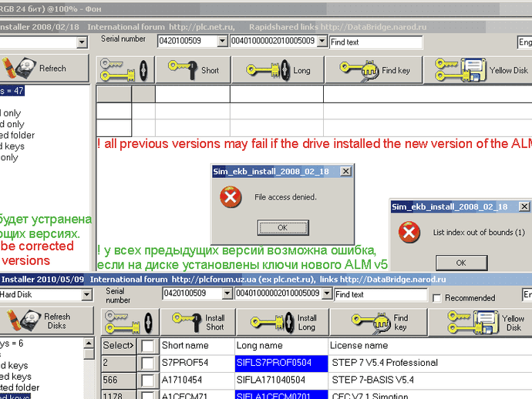The image size is (532, 399).
Task: Check the A1710454 row checkbox
Action: tap(147, 381)
